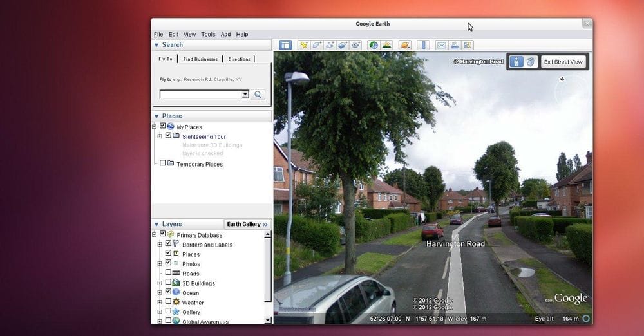
Task: Add a placemark with pushpin tool
Action: tap(303, 45)
